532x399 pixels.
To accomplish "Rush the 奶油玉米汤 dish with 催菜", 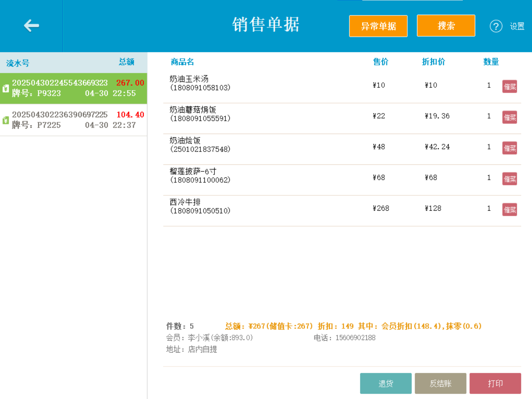I will coord(509,86).
